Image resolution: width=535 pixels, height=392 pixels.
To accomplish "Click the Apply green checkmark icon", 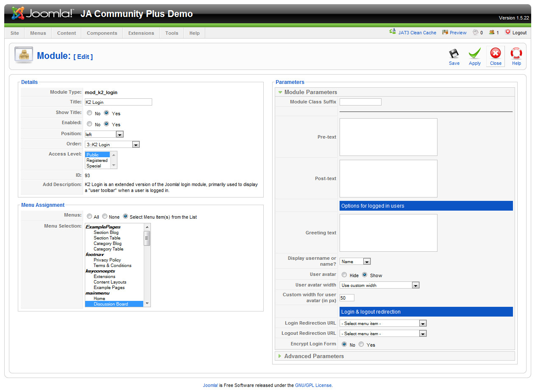I will pos(474,54).
